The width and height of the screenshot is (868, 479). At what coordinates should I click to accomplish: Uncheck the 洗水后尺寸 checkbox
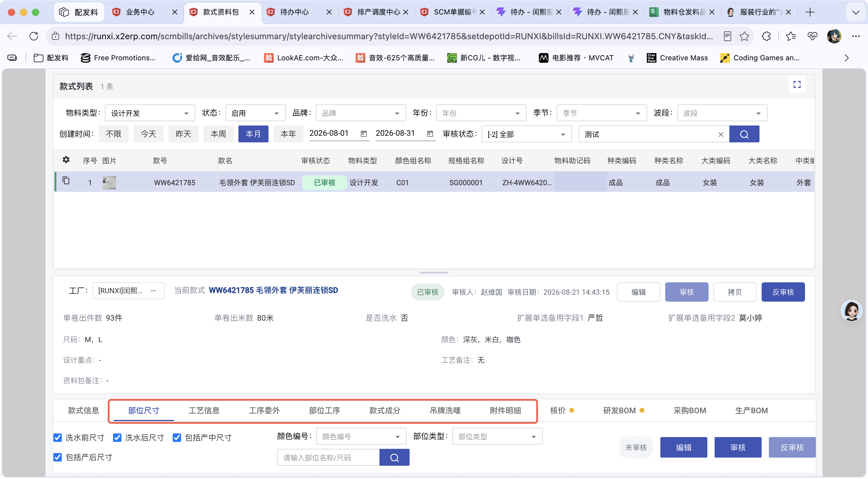[x=117, y=437]
